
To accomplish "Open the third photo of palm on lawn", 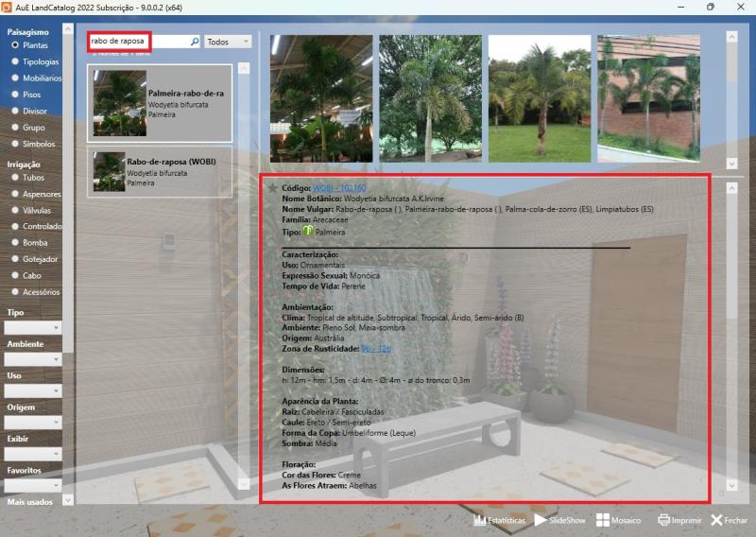I will [x=540, y=98].
